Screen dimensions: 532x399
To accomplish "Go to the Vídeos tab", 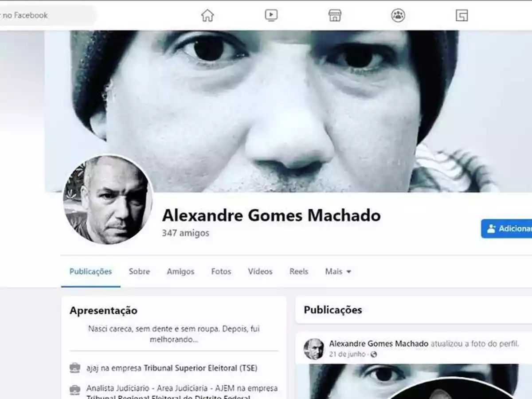I will pyautogui.click(x=260, y=271).
